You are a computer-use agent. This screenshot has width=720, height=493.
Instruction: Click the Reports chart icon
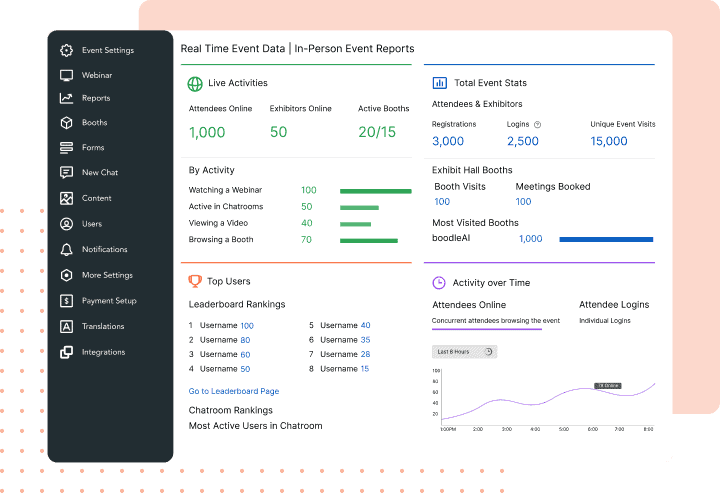(66, 98)
